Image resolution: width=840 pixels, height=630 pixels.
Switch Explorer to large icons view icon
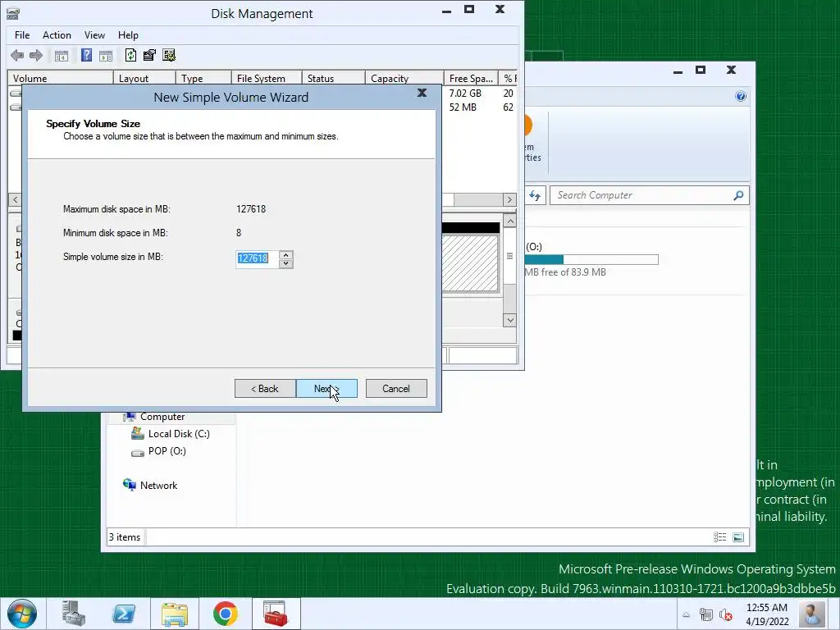tap(738, 536)
